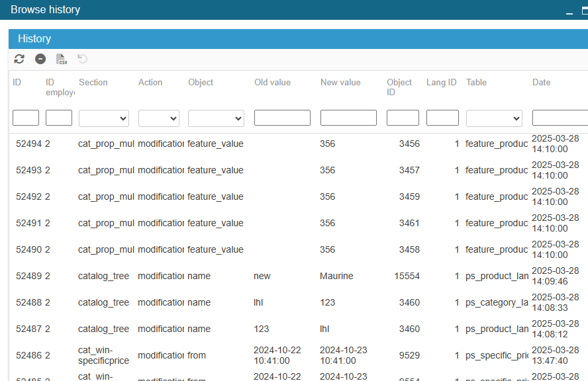Select history row 52493
The image size is (588, 381).
pyautogui.click(x=298, y=170)
